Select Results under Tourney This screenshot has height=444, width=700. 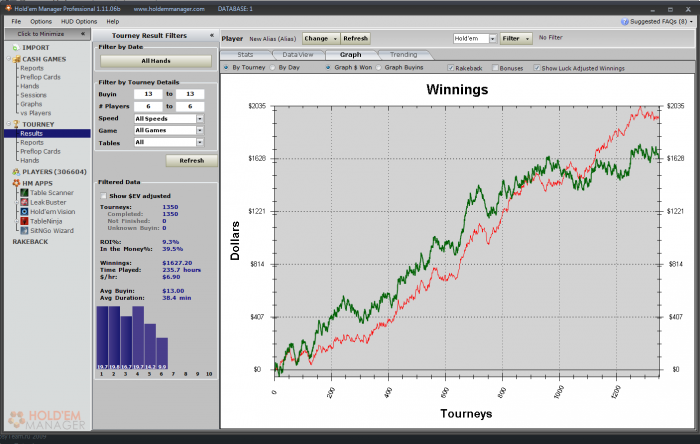tap(47, 133)
